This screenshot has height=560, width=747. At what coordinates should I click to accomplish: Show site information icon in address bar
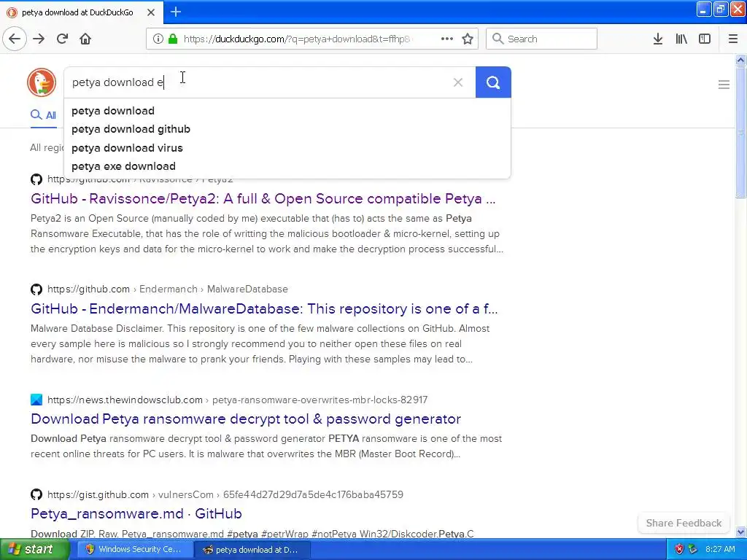point(158,39)
